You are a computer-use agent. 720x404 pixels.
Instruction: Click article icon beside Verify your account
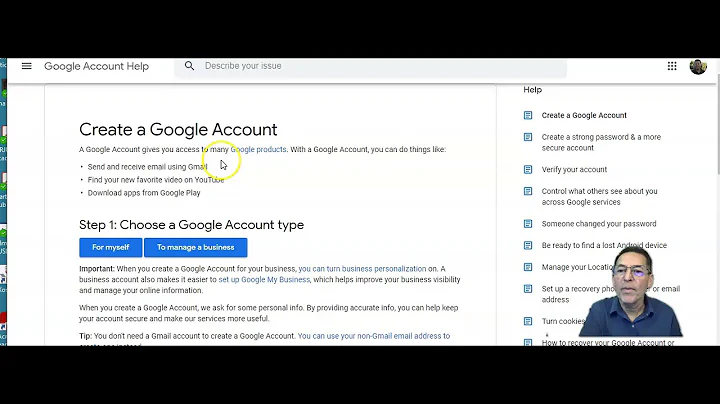[x=528, y=169]
